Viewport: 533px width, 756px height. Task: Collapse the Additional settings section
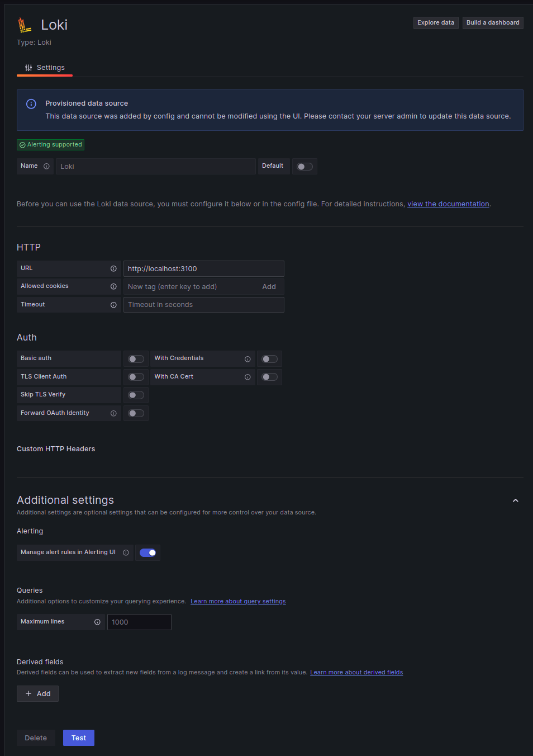[x=515, y=500]
